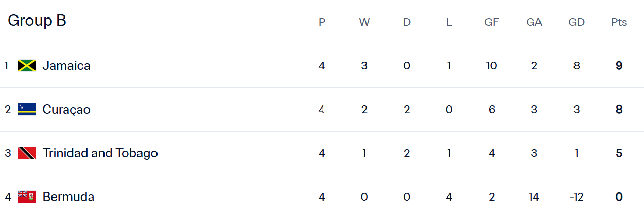Click the Group B heading
Image resolution: width=644 pixels, height=215 pixels.
coord(37,21)
